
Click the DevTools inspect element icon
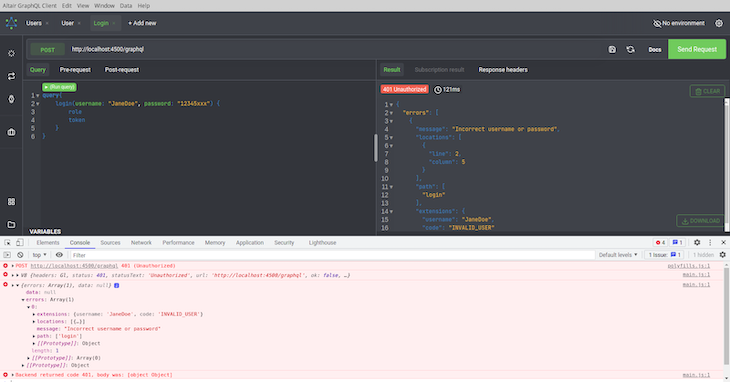tap(7, 242)
